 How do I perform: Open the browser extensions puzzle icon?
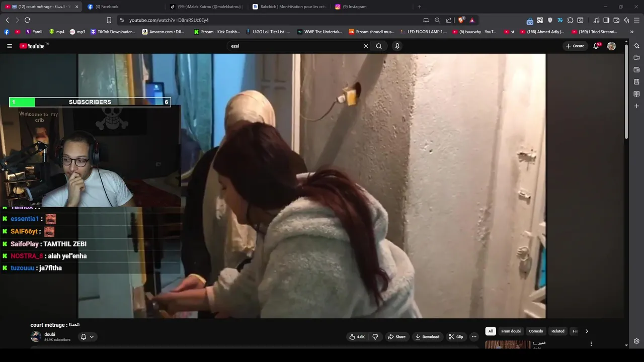coord(570,20)
